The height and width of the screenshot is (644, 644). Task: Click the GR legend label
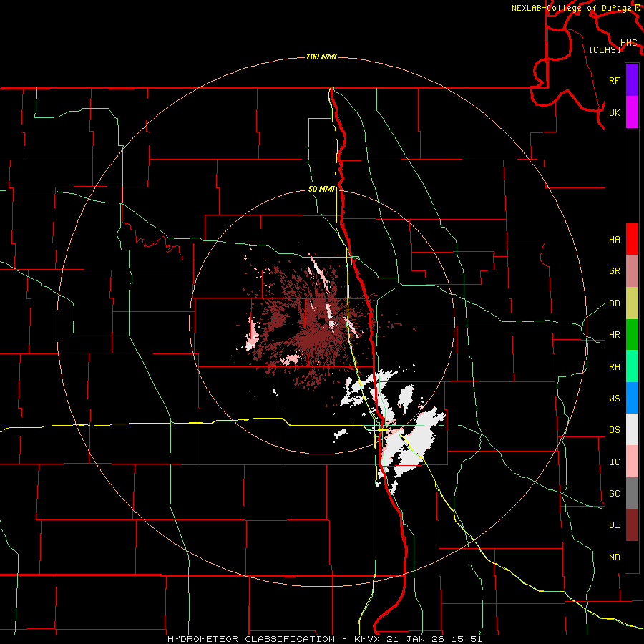coord(615,271)
